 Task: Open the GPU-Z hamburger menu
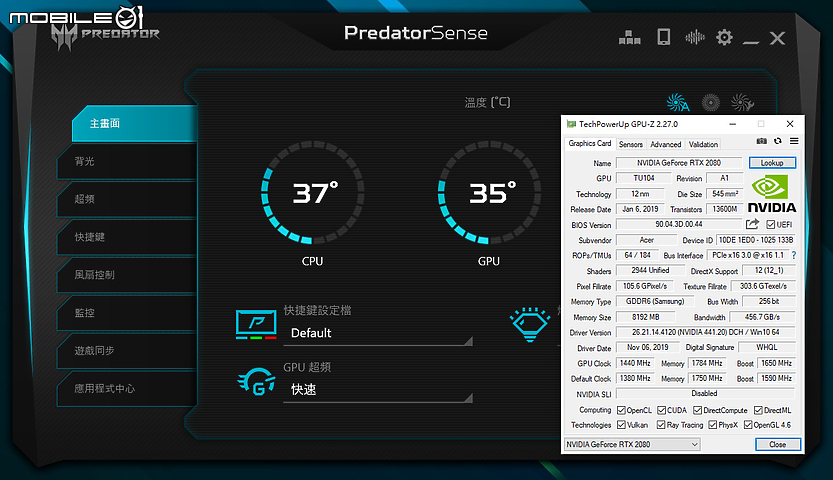(x=794, y=141)
